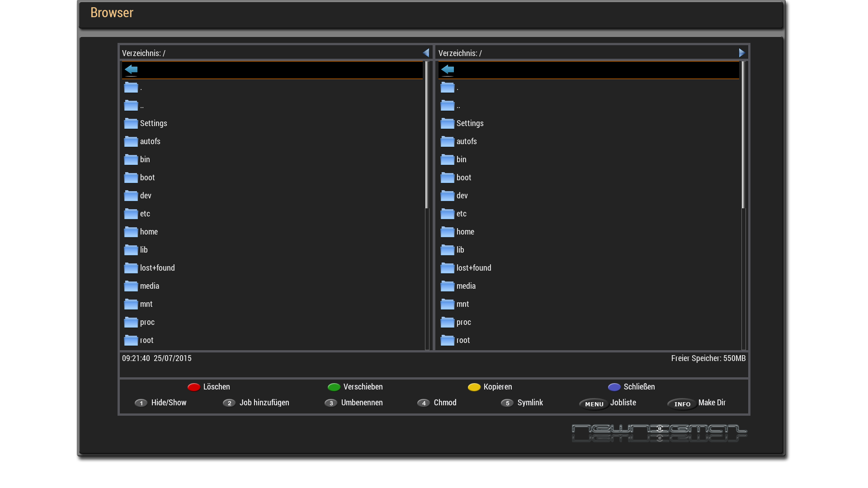Click INFO button for Make Dir
868x488 pixels.
(682, 404)
